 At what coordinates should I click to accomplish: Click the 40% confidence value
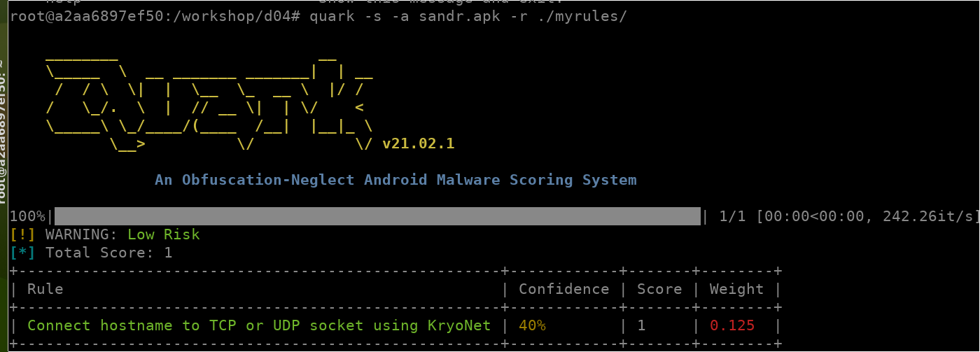[x=532, y=325]
